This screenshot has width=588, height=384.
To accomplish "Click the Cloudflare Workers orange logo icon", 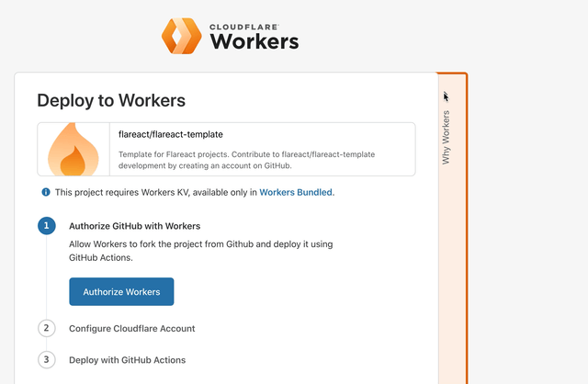I will click(x=182, y=36).
